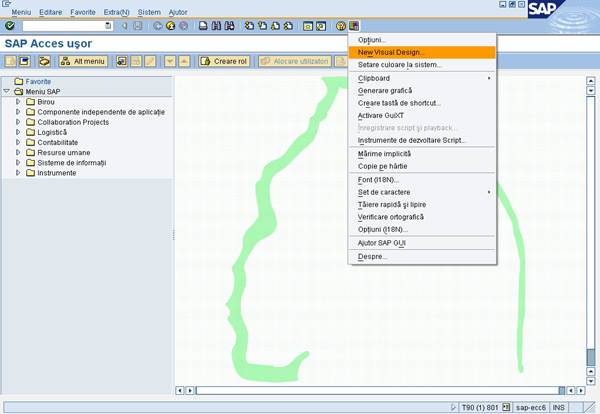Open the Ajutor menu

click(x=178, y=12)
